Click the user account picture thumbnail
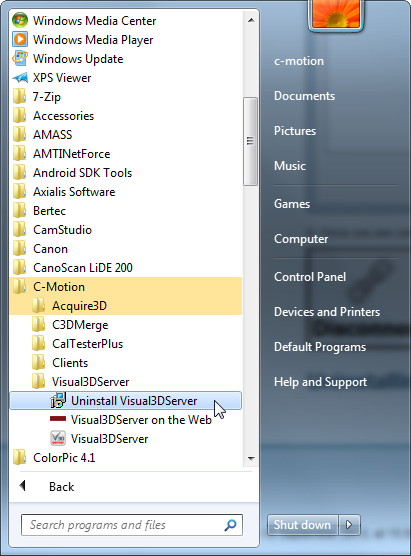411x556 pixels. tap(336, 14)
